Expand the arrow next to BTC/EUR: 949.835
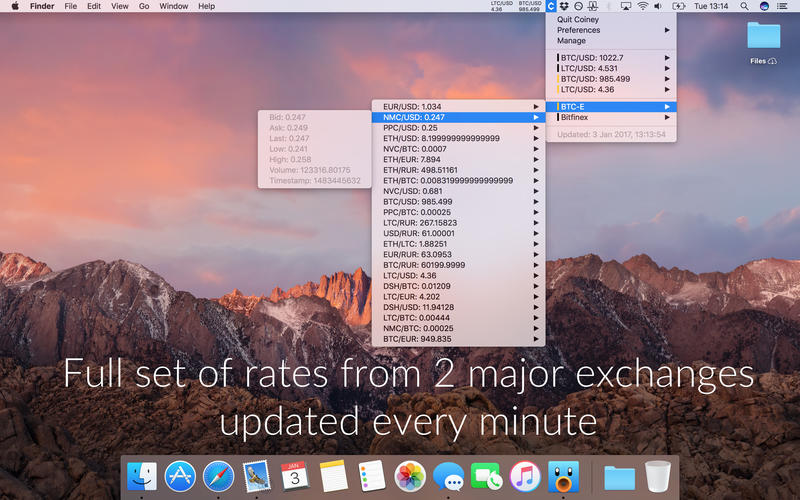 pos(536,339)
